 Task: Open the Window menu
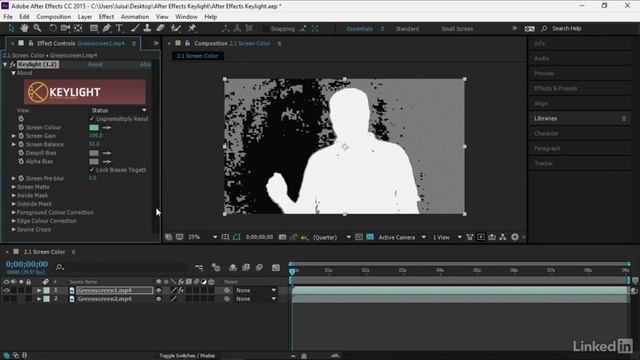[186, 17]
